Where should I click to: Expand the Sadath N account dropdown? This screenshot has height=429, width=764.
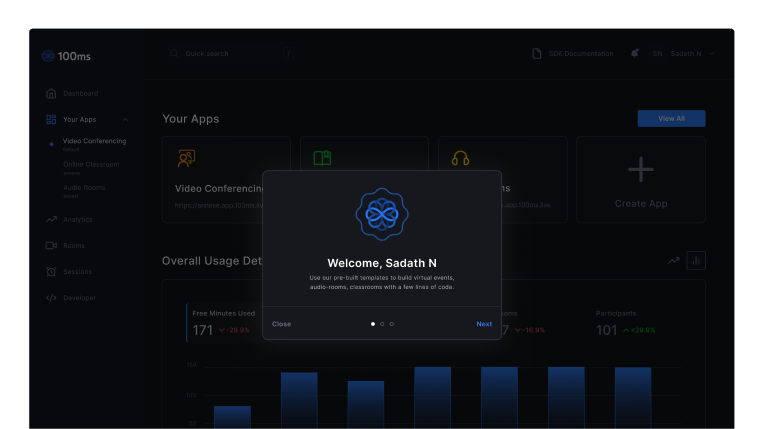click(x=711, y=54)
